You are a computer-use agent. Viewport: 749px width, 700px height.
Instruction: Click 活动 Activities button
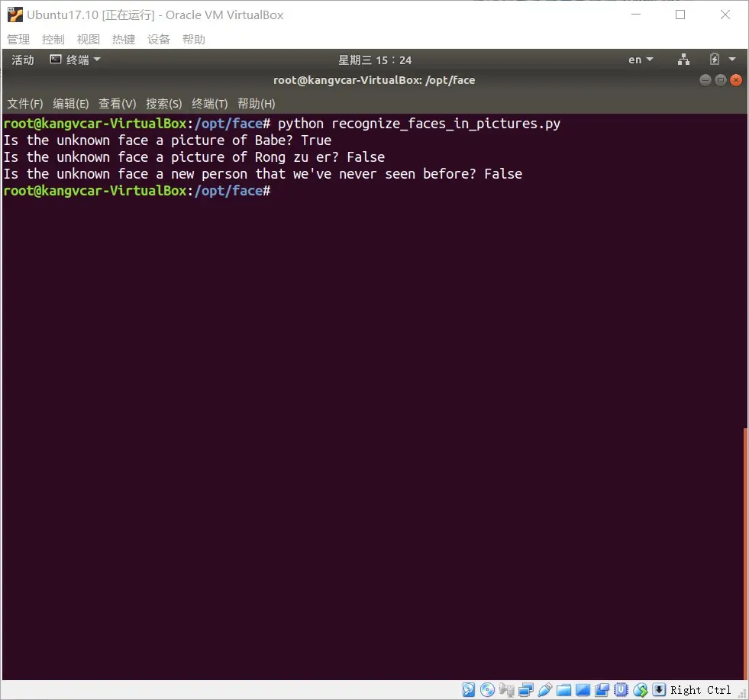tap(23, 60)
